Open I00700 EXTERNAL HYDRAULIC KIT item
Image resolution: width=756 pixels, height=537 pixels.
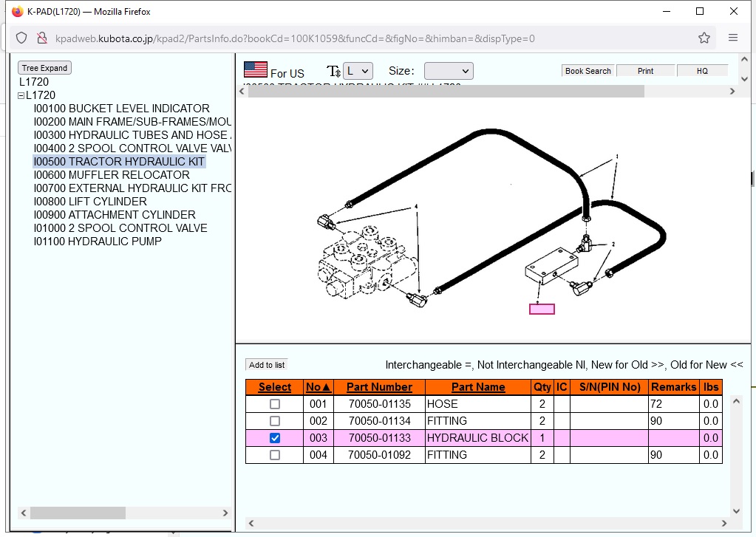[132, 188]
